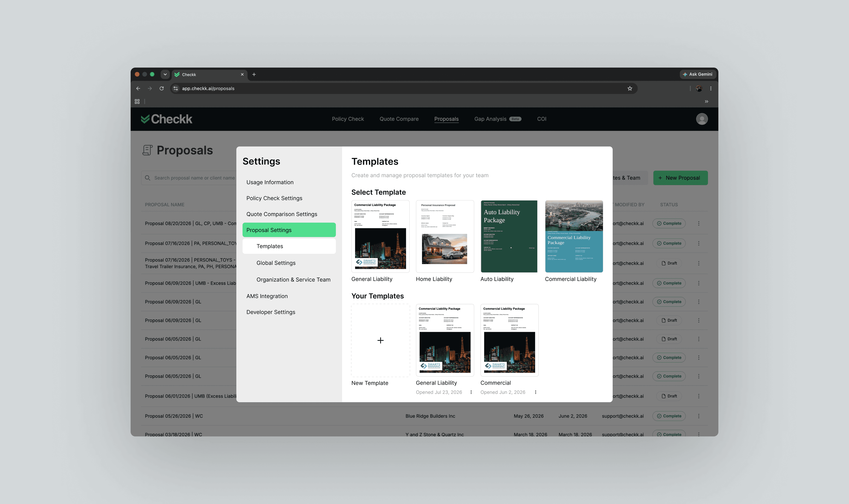
Task: Open row menu for Proposal 06/01/2026 UMB
Action: (699, 396)
